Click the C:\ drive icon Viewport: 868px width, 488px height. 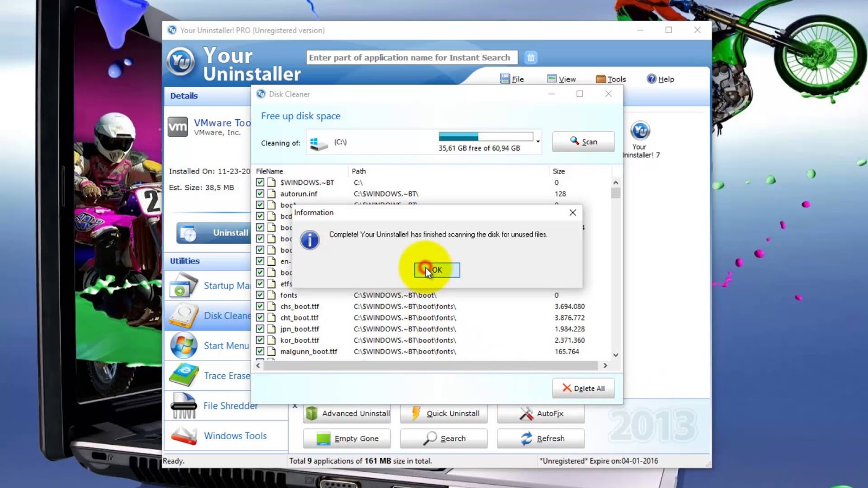tap(318, 143)
